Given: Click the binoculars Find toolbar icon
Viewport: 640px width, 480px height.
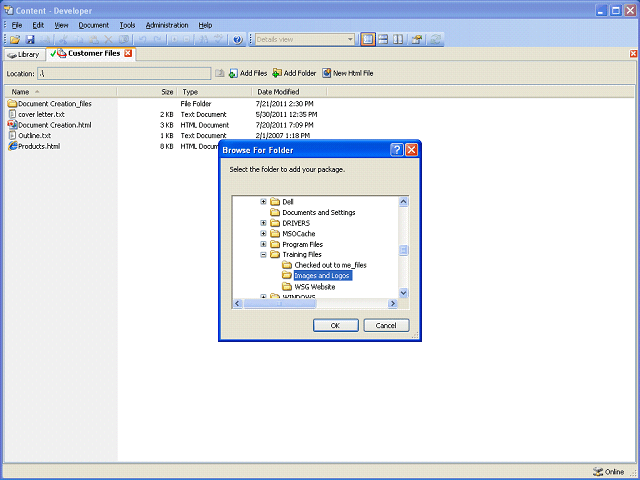Looking at the screenshot, I should point(203,39).
